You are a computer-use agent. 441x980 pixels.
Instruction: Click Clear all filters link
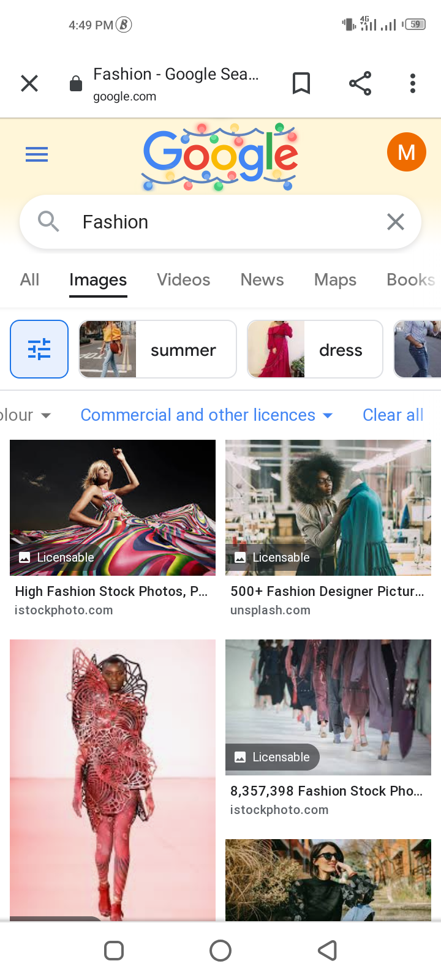(393, 415)
